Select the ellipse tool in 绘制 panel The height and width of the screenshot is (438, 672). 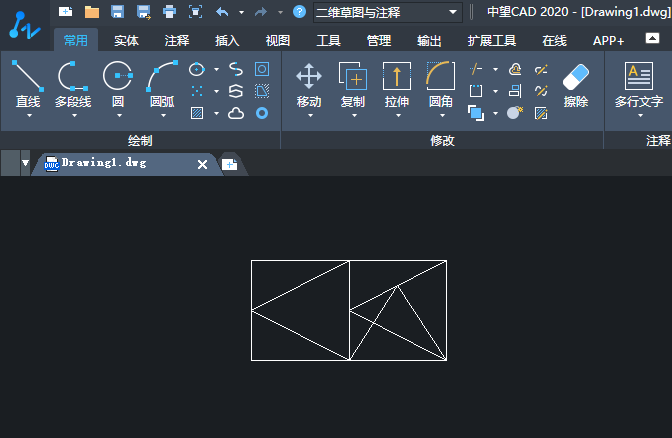pos(197,69)
